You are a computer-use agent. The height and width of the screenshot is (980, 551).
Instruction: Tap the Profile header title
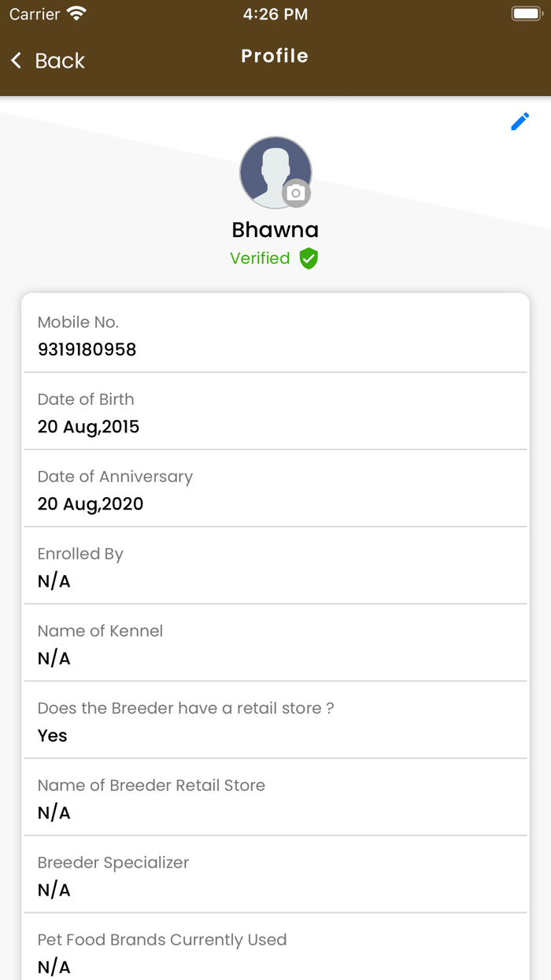click(x=275, y=56)
